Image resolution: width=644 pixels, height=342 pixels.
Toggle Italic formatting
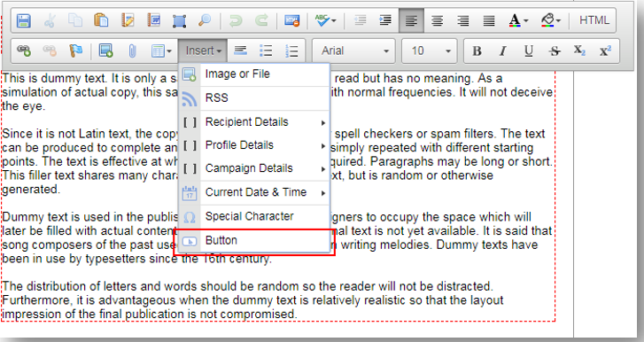503,51
